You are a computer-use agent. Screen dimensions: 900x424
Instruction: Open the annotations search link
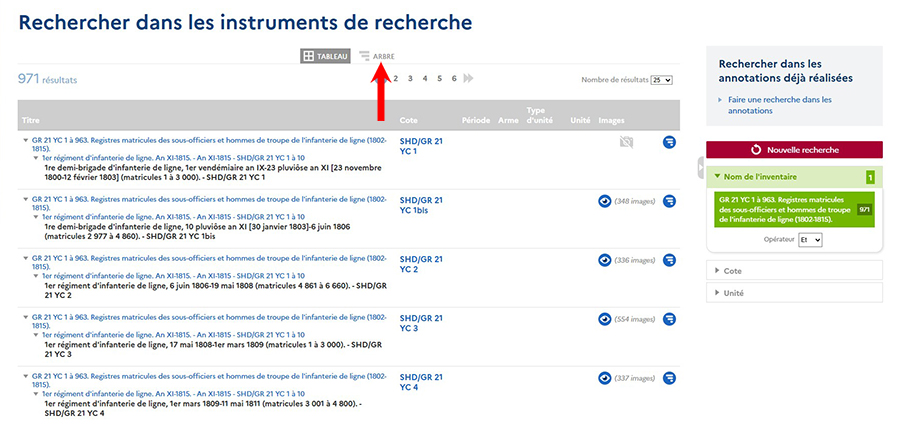(x=780, y=105)
